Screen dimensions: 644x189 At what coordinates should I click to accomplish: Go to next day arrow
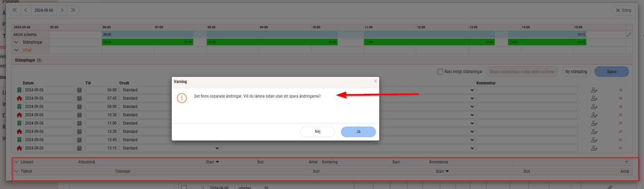click(x=62, y=10)
